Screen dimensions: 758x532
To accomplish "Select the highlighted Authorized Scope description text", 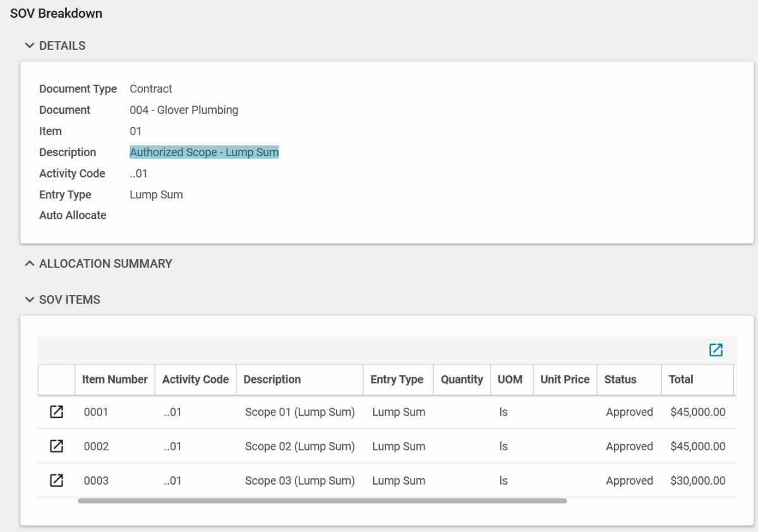I will (204, 152).
